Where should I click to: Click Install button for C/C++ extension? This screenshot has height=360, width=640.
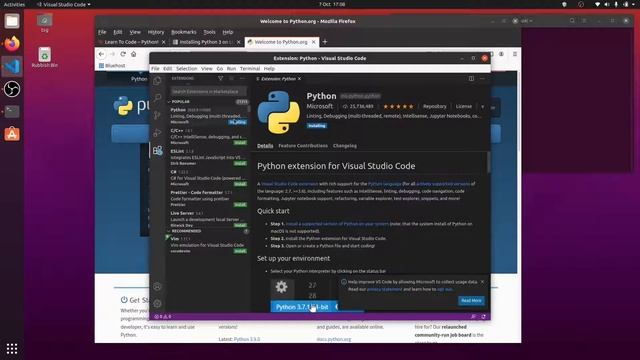pos(240,143)
